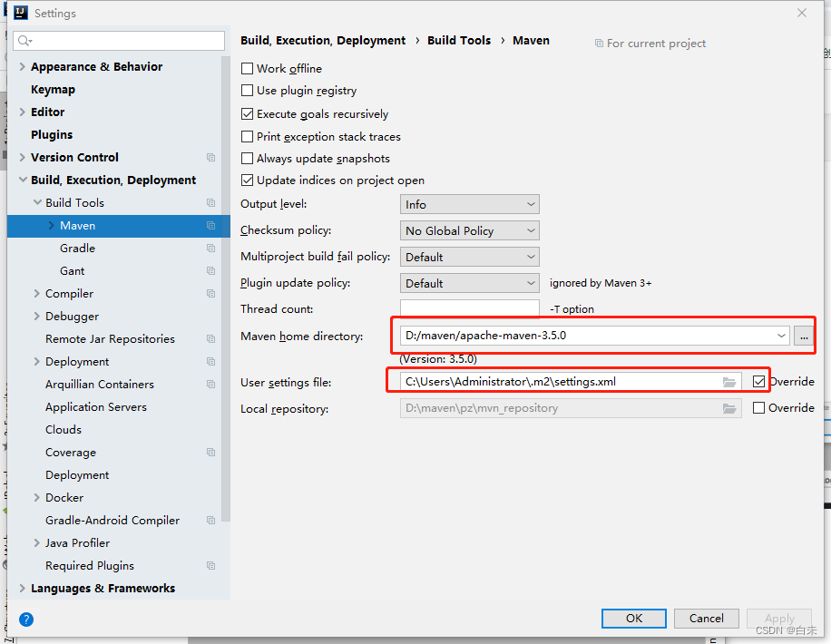
Task: Toggle Always update snapshots checkbox
Action: (x=248, y=159)
